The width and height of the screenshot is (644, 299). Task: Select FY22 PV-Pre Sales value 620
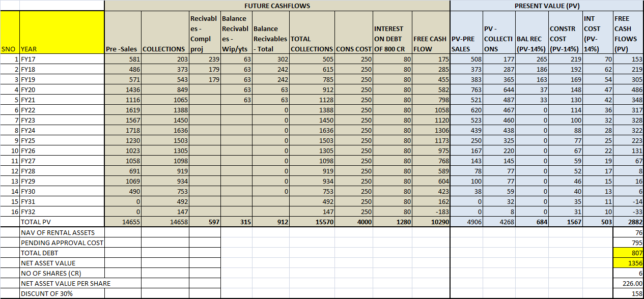[466, 110]
